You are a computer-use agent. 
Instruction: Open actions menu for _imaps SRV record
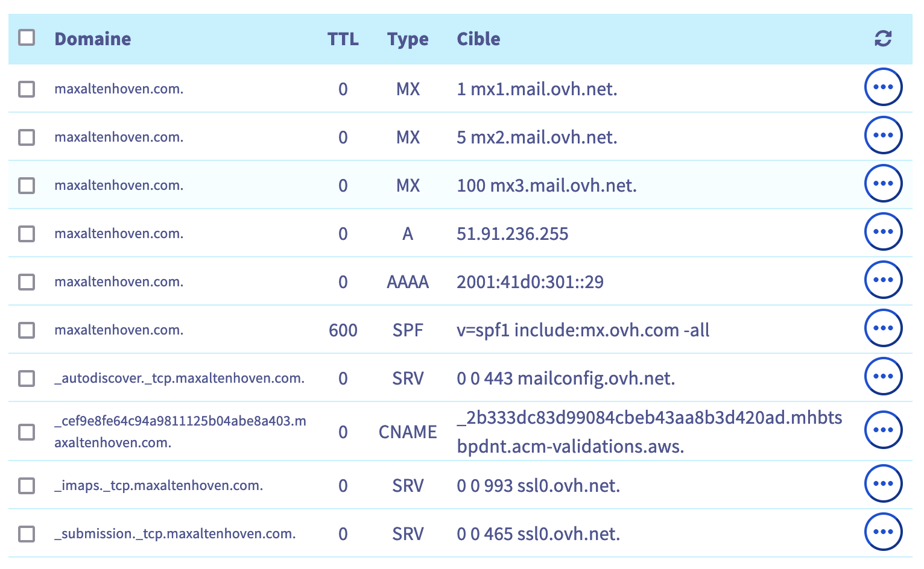click(883, 483)
